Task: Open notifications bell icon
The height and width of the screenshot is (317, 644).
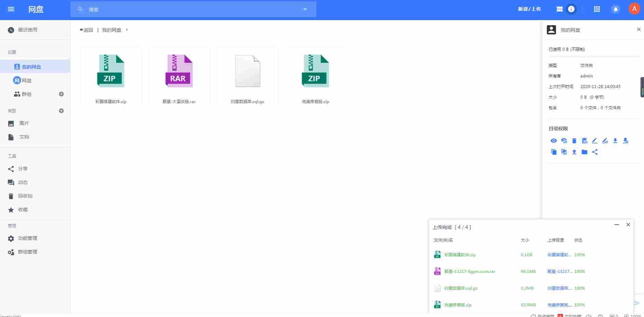Action: [x=615, y=9]
